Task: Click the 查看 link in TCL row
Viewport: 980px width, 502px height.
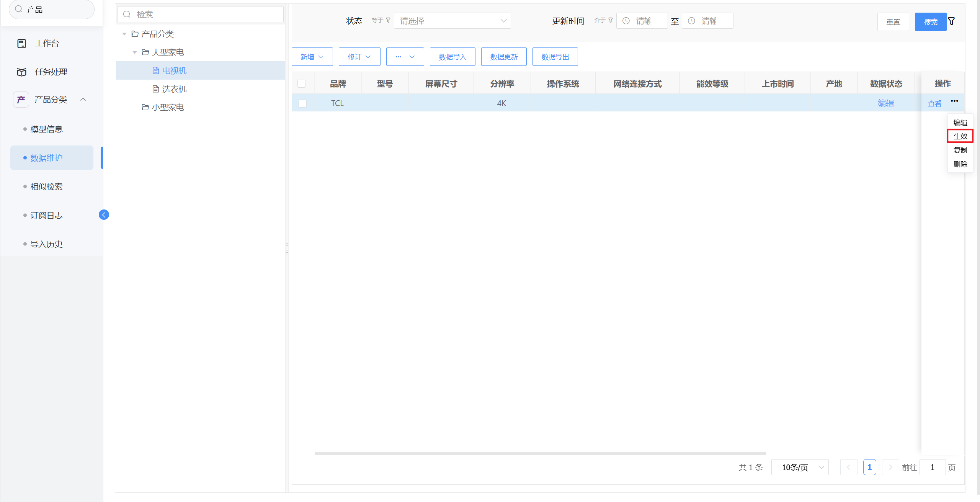Action: pyautogui.click(x=934, y=103)
